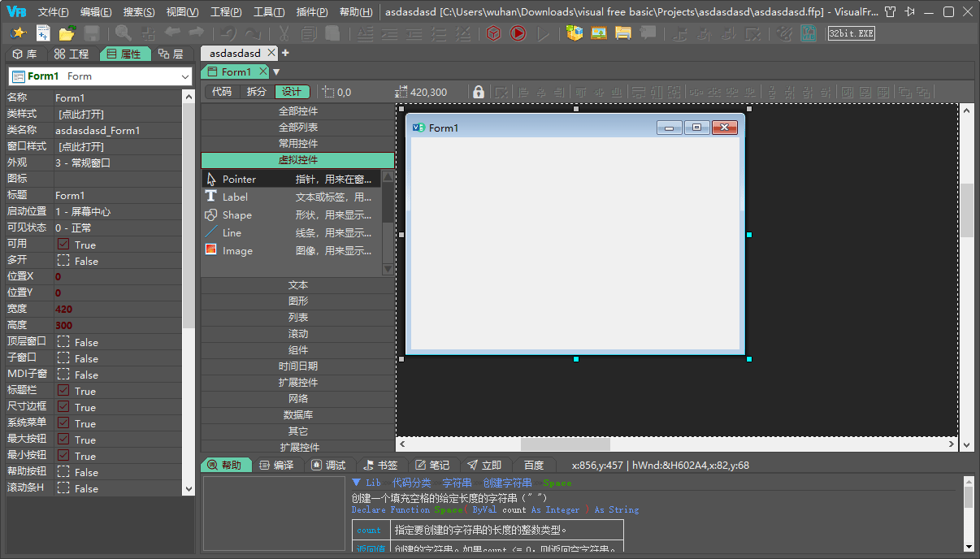Click the new file icon in toolbar
The image size is (980, 559).
tap(43, 33)
